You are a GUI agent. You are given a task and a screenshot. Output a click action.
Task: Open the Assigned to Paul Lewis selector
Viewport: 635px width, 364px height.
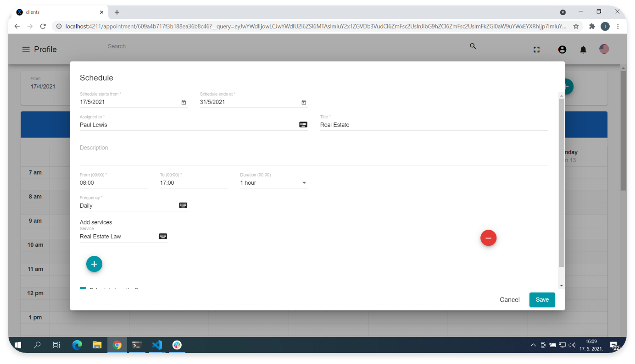(x=194, y=124)
